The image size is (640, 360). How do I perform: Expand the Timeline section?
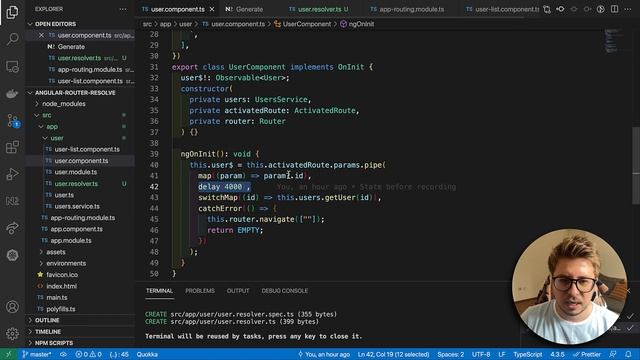pyautogui.click(x=80, y=332)
